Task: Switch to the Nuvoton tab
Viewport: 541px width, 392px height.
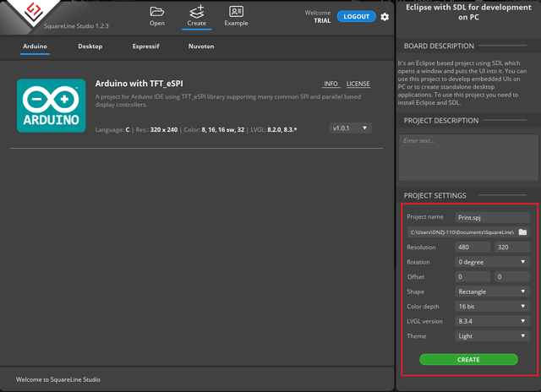Action: point(201,46)
